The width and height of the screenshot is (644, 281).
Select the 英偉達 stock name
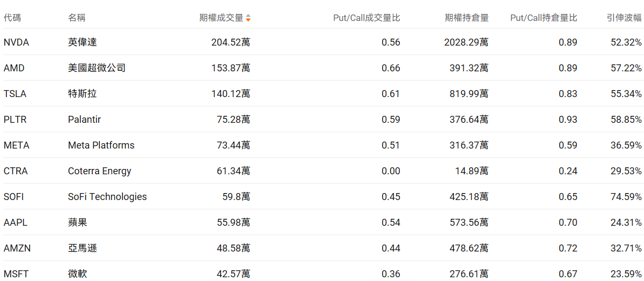pos(83,42)
